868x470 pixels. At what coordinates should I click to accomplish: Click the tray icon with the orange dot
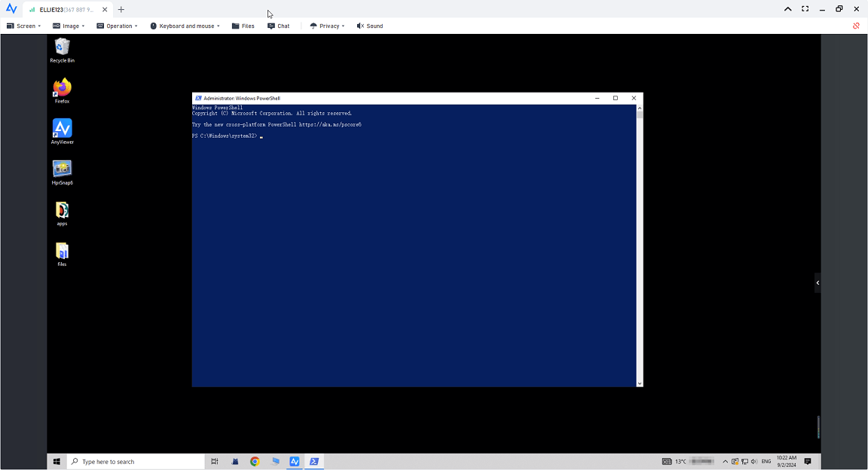735,461
